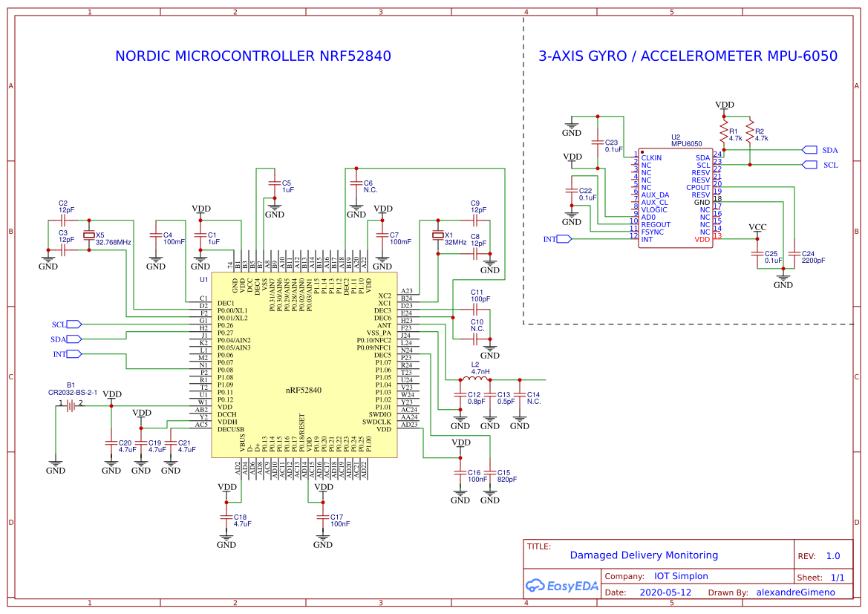868x614 pixels.
Task: Select capacitor C23 0.1uF symbol
Action: tap(598, 143)
